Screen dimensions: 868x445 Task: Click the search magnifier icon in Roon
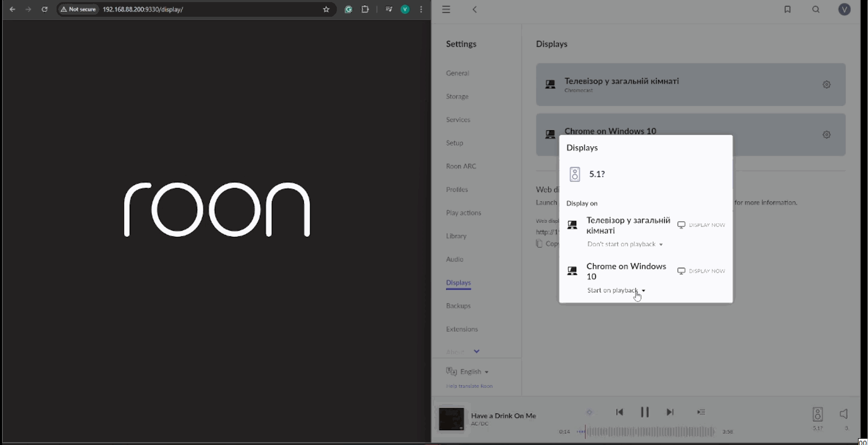(x=816, y=9)
